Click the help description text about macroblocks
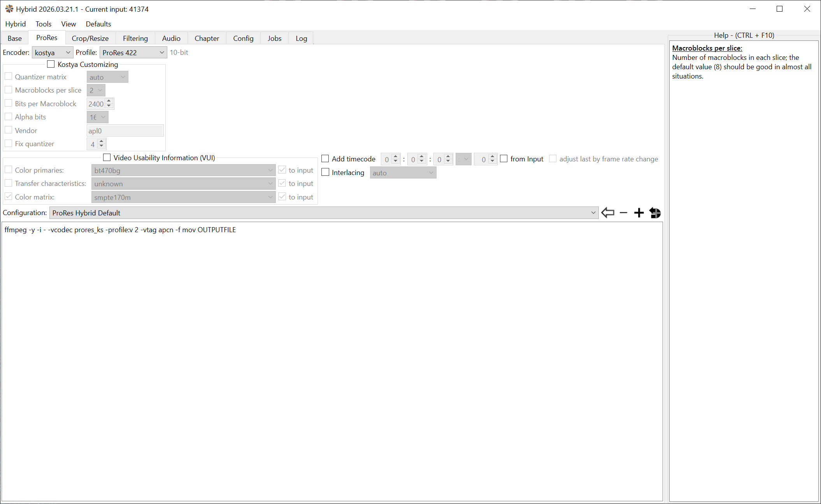 742,67
